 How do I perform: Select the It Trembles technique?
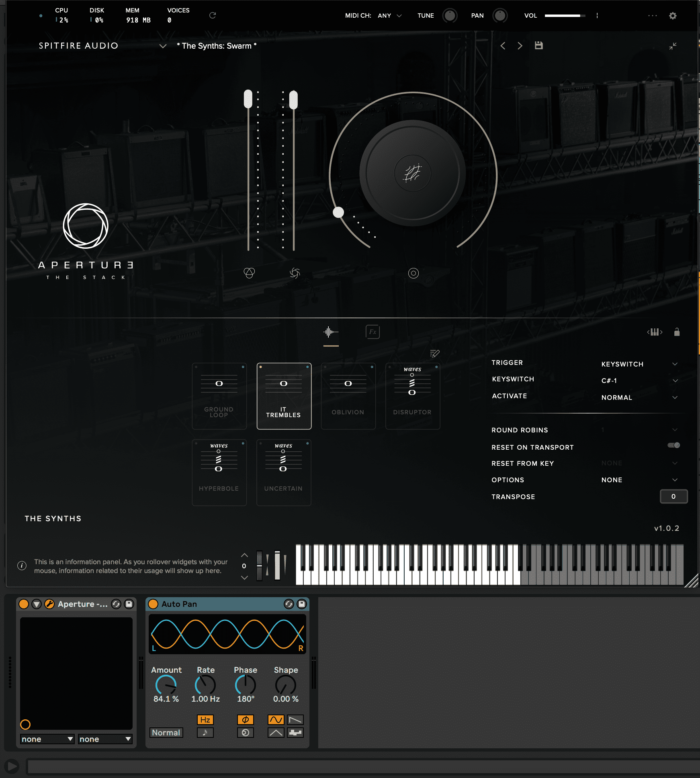pyautogui.click(x=284, y=396)
